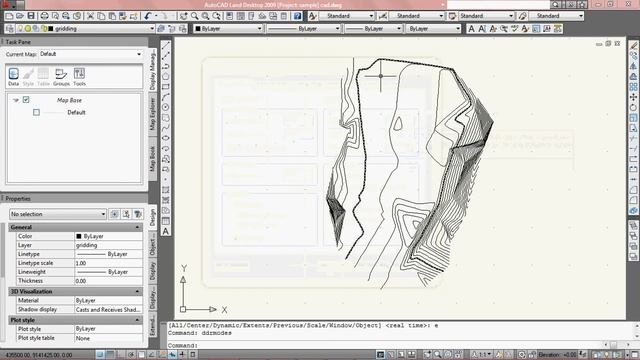
Task: Click the layer color swatch beside gridding
Action: [x=51, y=29]
